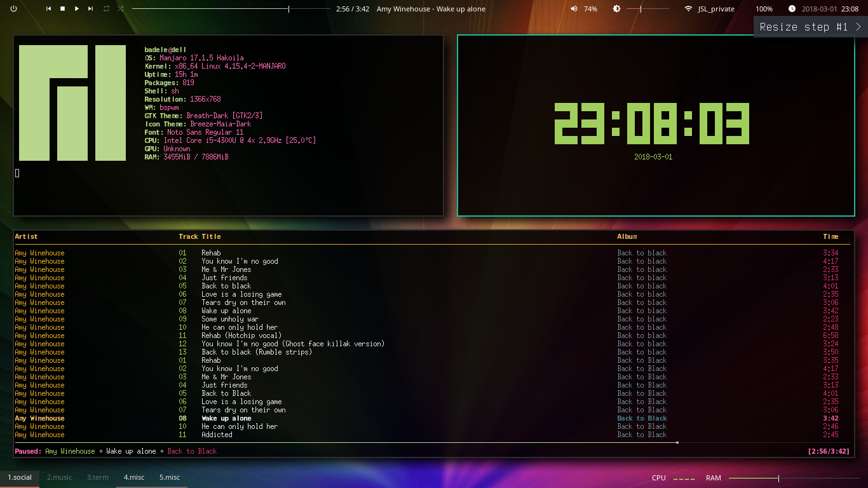Click the 2:48 track duration
Viewport: 868px width, 488px height.
[x=831, y=327]
